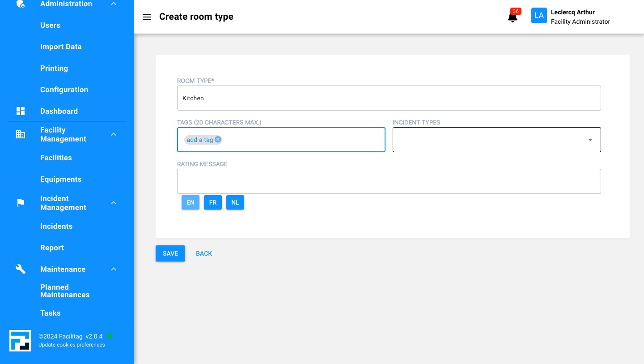
Task: Switch rating message language to NL
Action: click(x=235, y=202)
